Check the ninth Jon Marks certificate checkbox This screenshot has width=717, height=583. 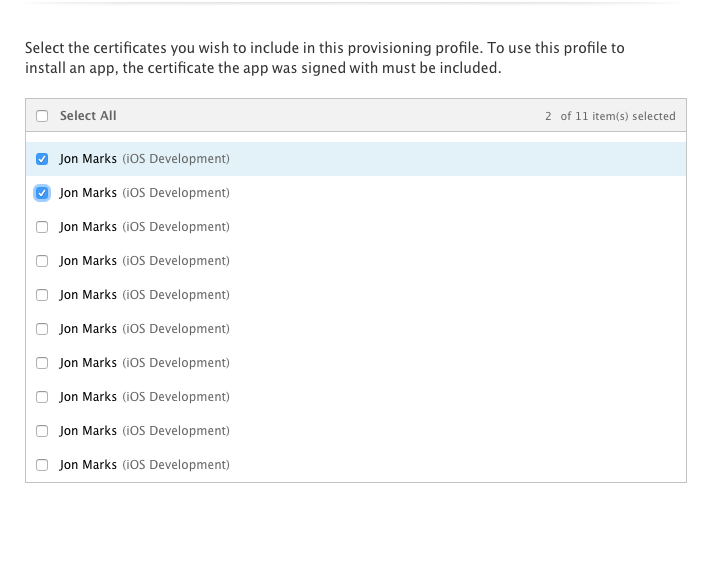tap(42, 431)
